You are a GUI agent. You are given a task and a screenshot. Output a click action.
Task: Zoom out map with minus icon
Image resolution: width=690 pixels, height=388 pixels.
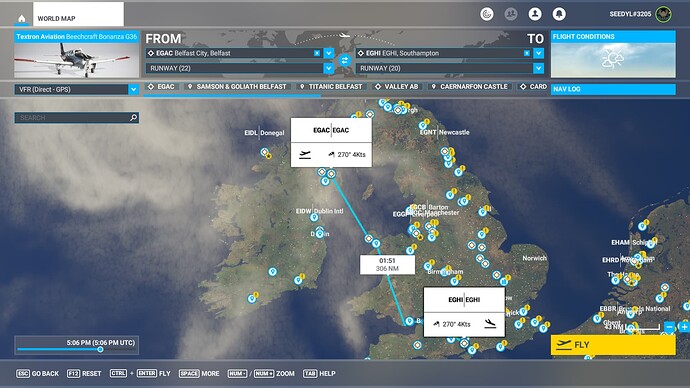(669, 327)
